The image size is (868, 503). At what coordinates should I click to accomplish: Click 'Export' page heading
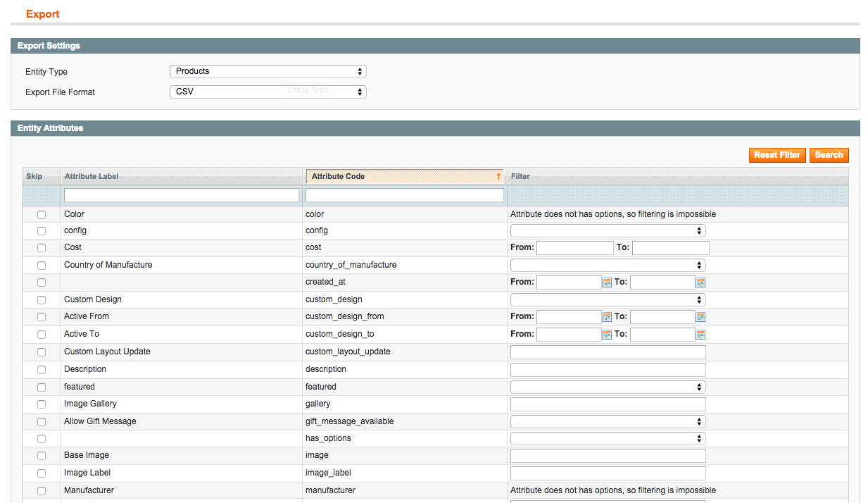pos(43,14)
